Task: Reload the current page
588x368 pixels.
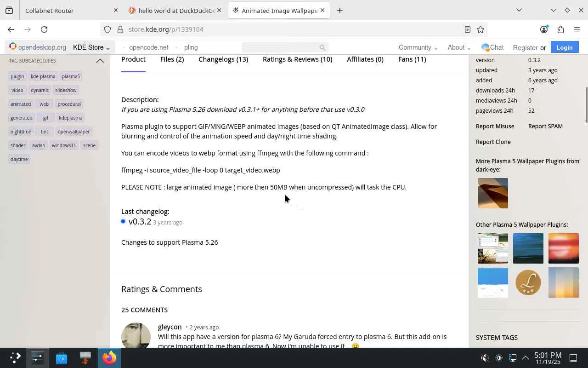Action: [44, 29]
